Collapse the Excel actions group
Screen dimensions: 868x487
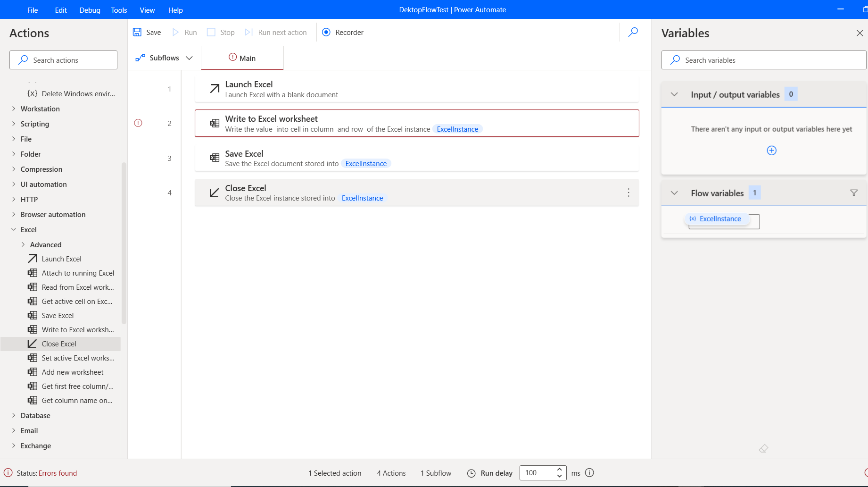click(14, 230)
